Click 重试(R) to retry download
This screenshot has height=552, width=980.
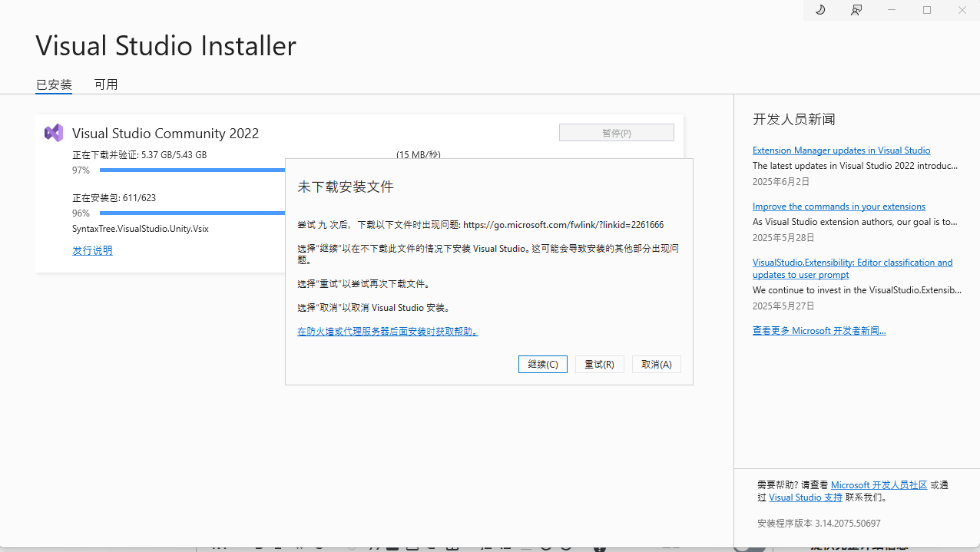click(600, 365)
